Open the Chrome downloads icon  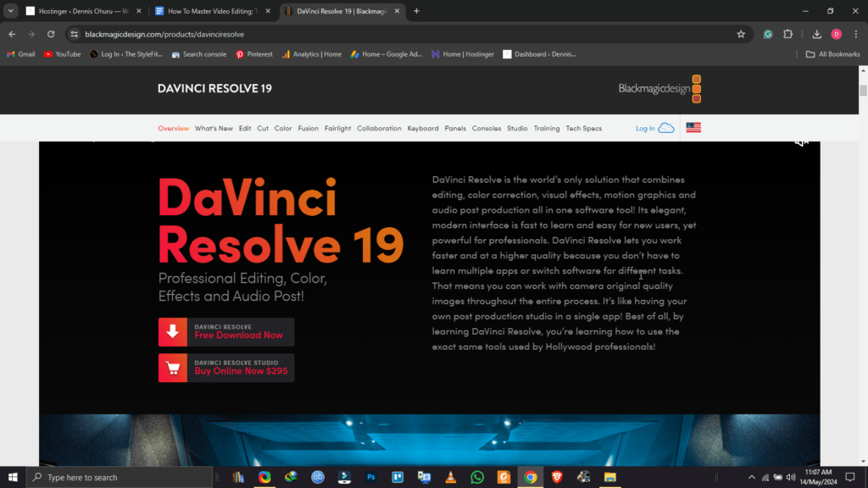click(816, 34)
